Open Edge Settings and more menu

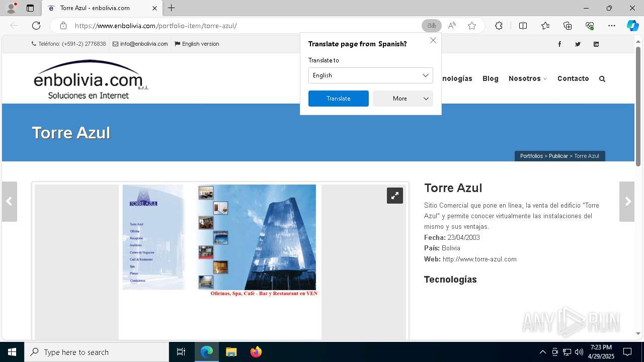pos(612,26)
